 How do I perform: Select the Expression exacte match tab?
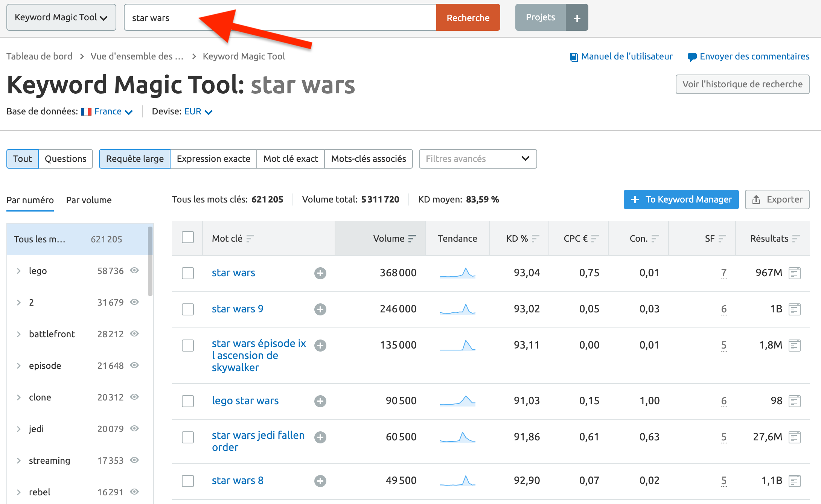[213, 159]
